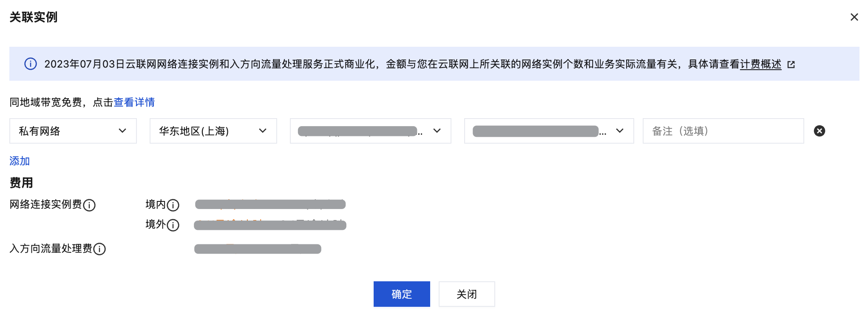Click the info icon next to 境内

173,205
